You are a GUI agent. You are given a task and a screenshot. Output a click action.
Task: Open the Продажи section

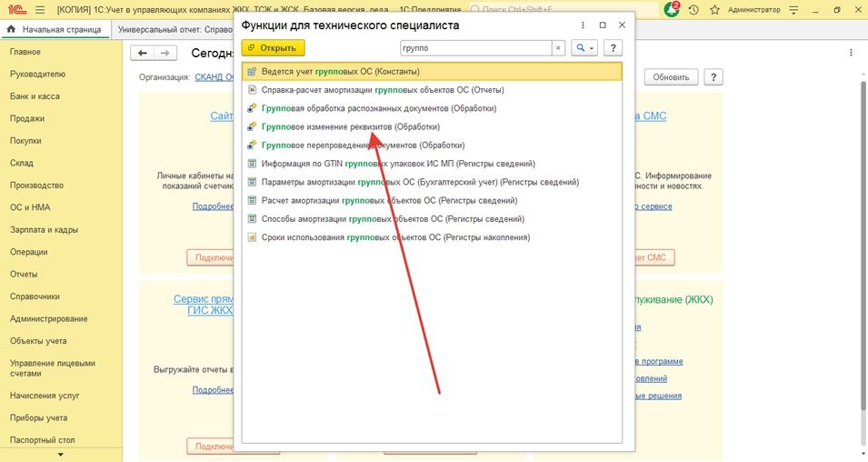pos(27,118)
